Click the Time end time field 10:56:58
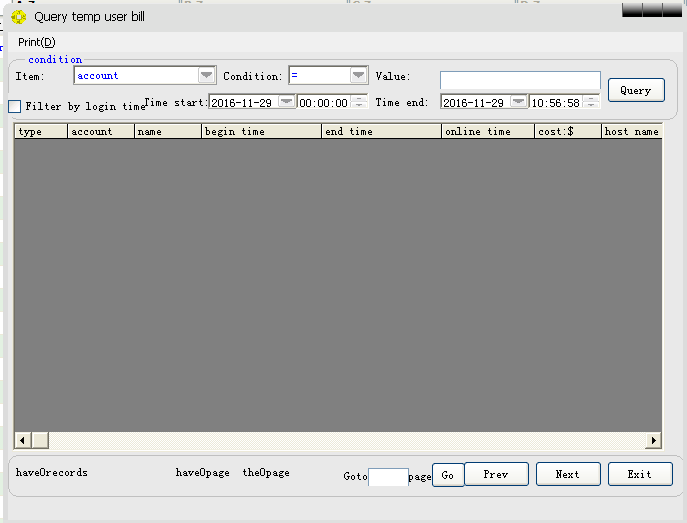The height and width of the screenshot is (523, 687). 555,102
